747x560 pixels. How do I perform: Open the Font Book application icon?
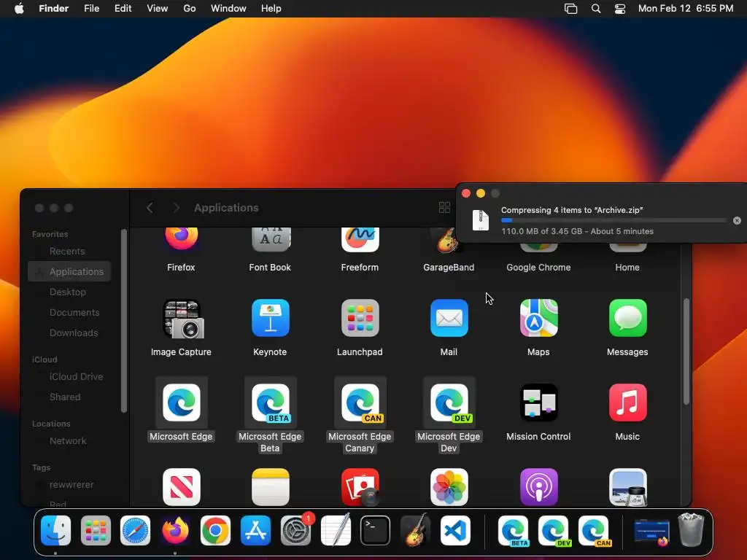271,239
